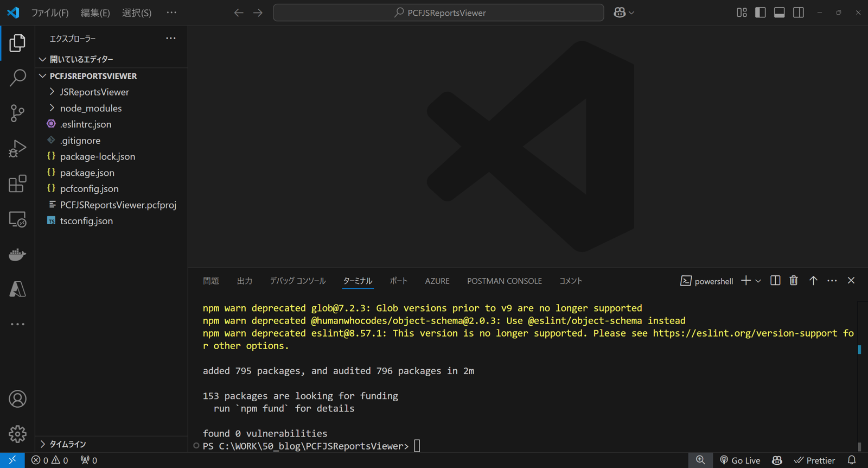Image resolution: width=868 pixels, height=468 pixels.
Task: Open the Manage gear menu
Action: pyautogui.click(x=17, y=434)
